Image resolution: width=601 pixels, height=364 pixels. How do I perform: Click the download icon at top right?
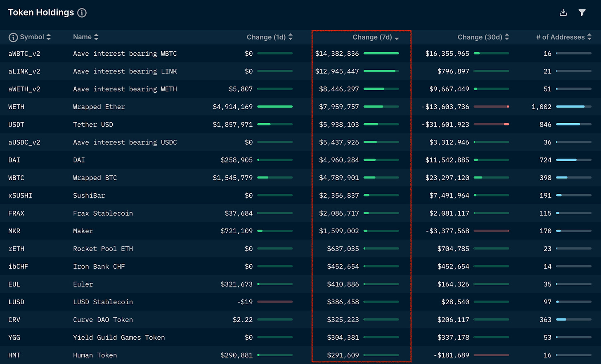point(563,12)
